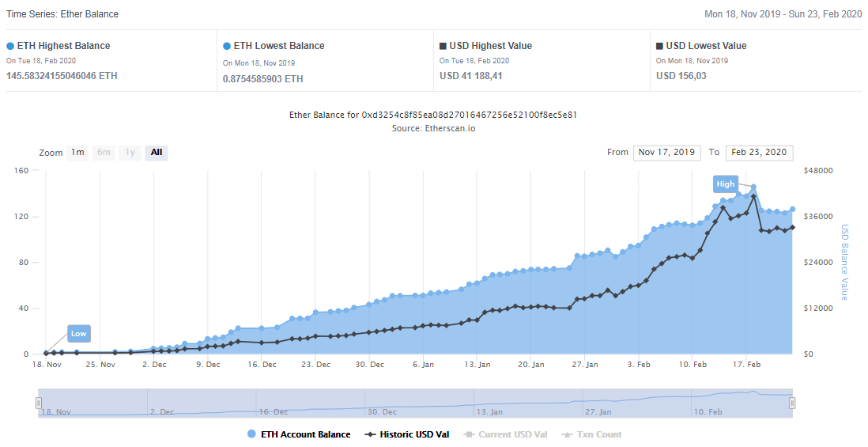
Task: Click the ETH Lowest Balance blue dot icon
Action: click(227, 46)
